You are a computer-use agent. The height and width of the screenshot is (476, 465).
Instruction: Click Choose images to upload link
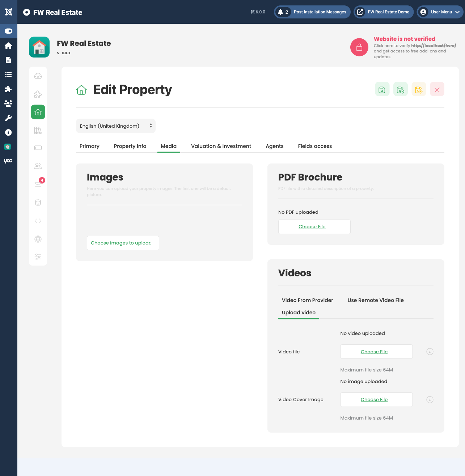(x=121, y=243)
